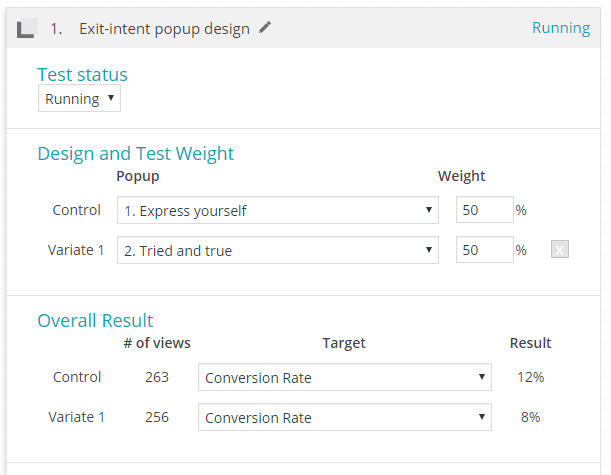Click the Variate 1 weight percentage field
This screenshot has height=475, width=611.
[484, 251]
